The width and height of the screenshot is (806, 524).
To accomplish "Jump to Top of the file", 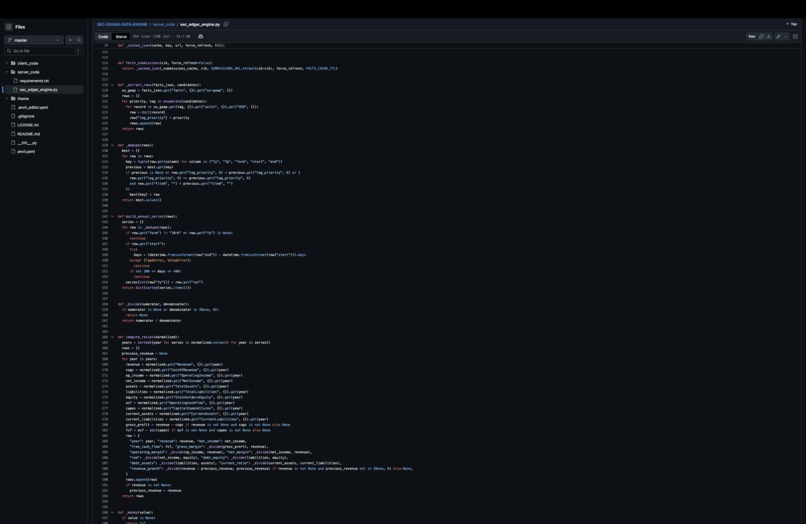I will 791,24.
